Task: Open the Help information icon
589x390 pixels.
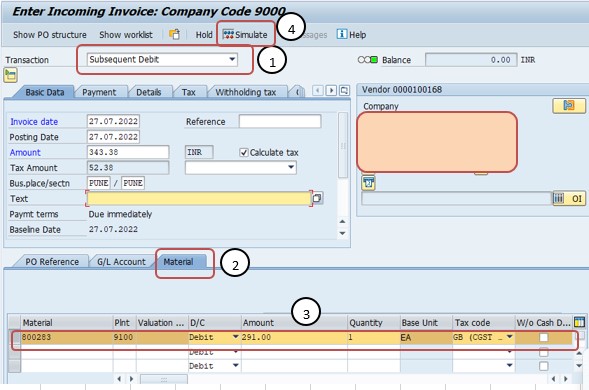Action: 341,34
